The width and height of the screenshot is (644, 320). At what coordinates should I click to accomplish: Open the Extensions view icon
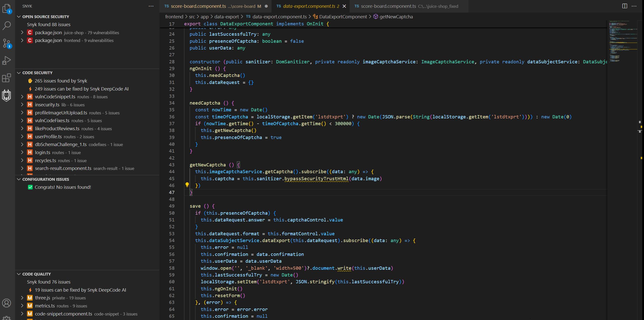point(7,78)
